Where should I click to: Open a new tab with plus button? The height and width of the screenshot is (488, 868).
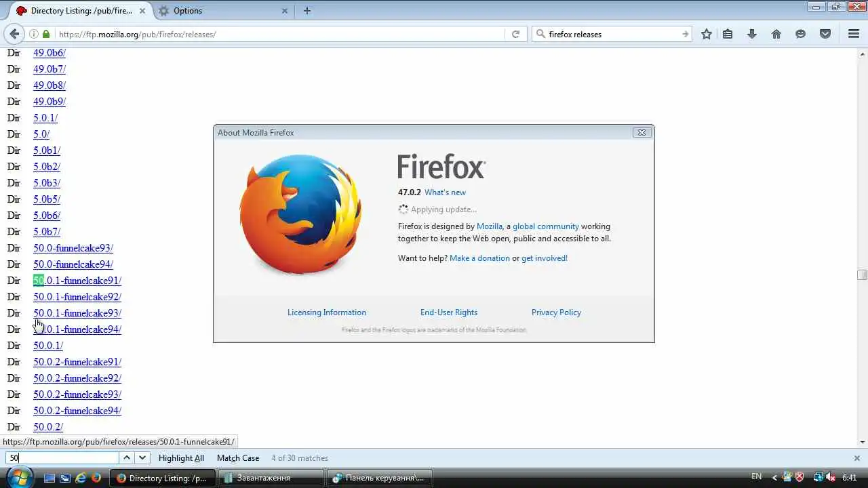pos(307,10)
